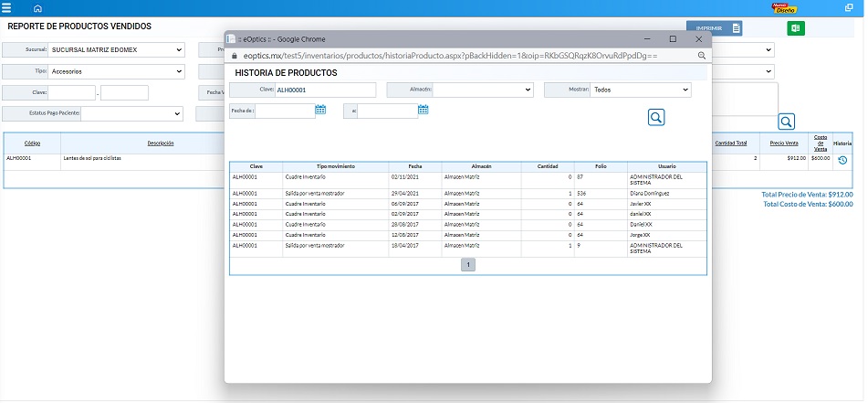
Task: Select the row dated 06/09/2017
Action: point(467,204)
